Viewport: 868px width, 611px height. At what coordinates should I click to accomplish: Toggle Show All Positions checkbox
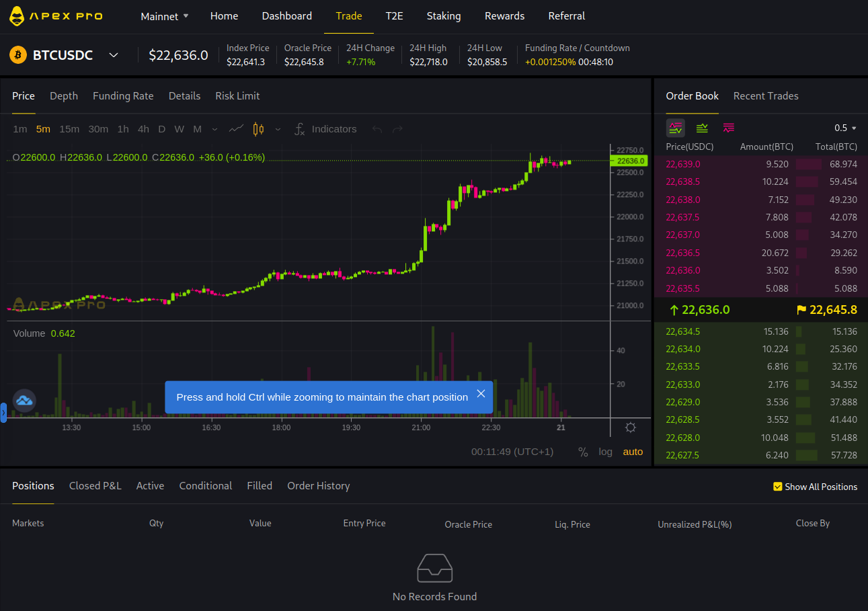coord(778,487)
